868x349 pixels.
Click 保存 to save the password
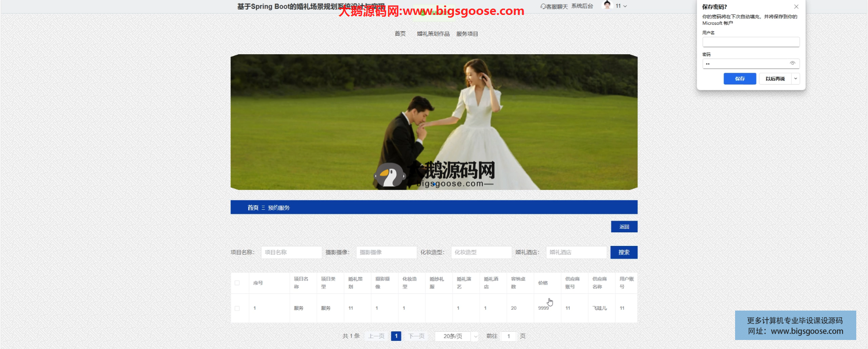(740, 79)
